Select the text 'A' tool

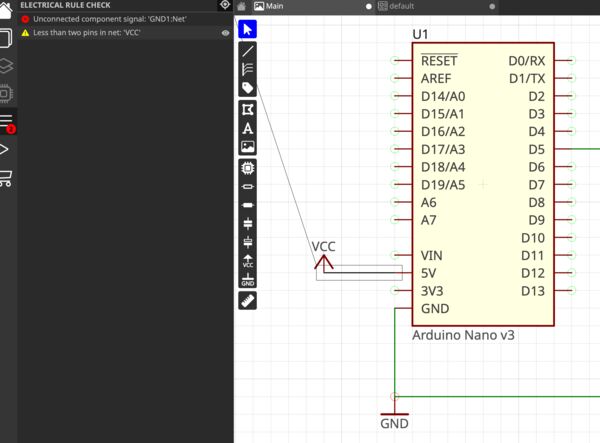248,128
